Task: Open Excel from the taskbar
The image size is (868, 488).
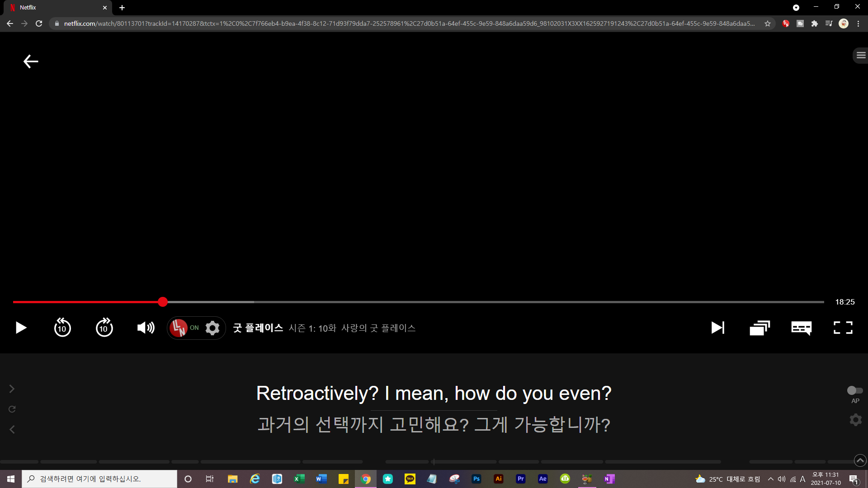Action: (x=299, y=479)
